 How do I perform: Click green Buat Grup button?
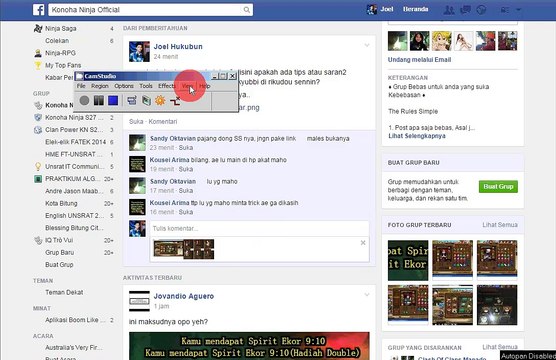pos(498,187)
